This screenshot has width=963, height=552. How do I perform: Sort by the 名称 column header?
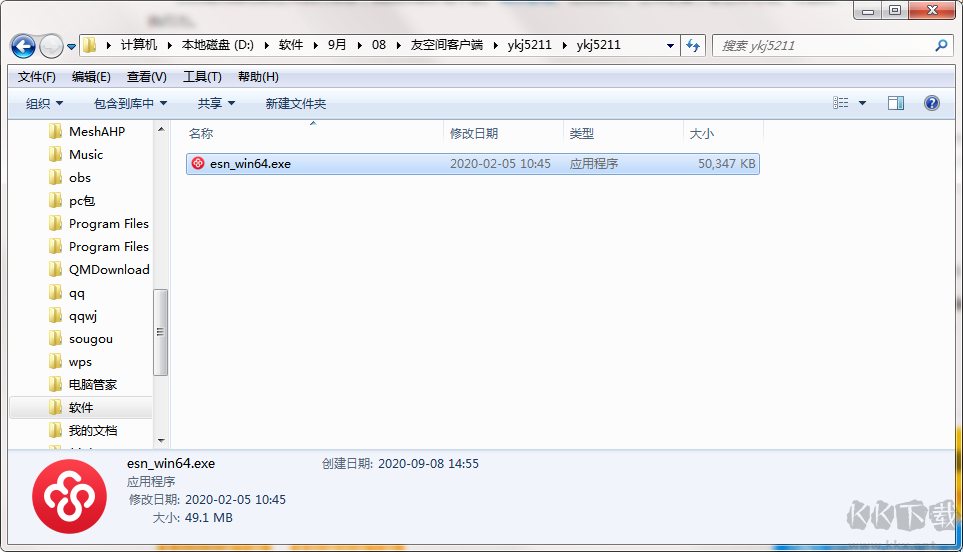coord(201,133)
